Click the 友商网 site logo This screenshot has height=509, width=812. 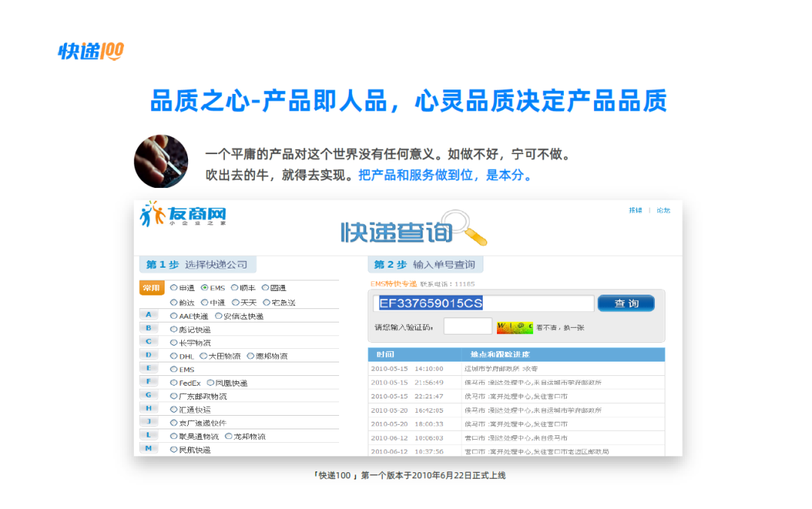pos(183,214)
